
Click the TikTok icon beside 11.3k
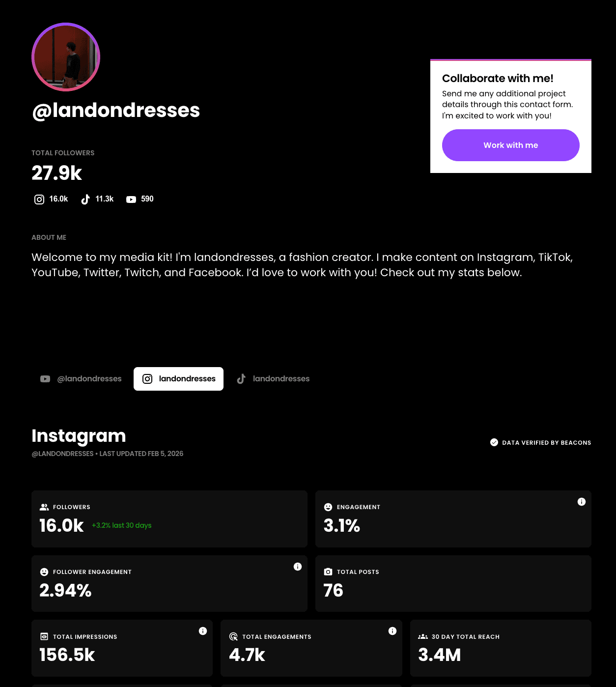(x=85, y=199)
